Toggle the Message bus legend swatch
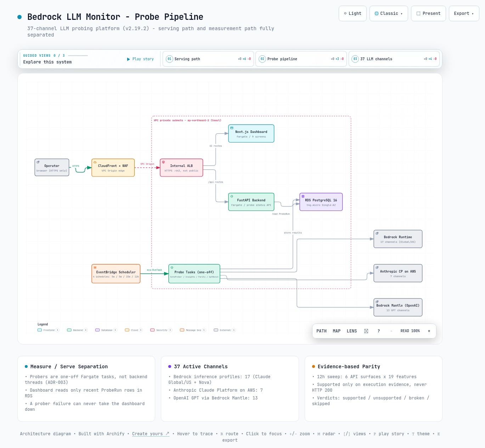Screen dimensions: 485x448 coord(182,330)
